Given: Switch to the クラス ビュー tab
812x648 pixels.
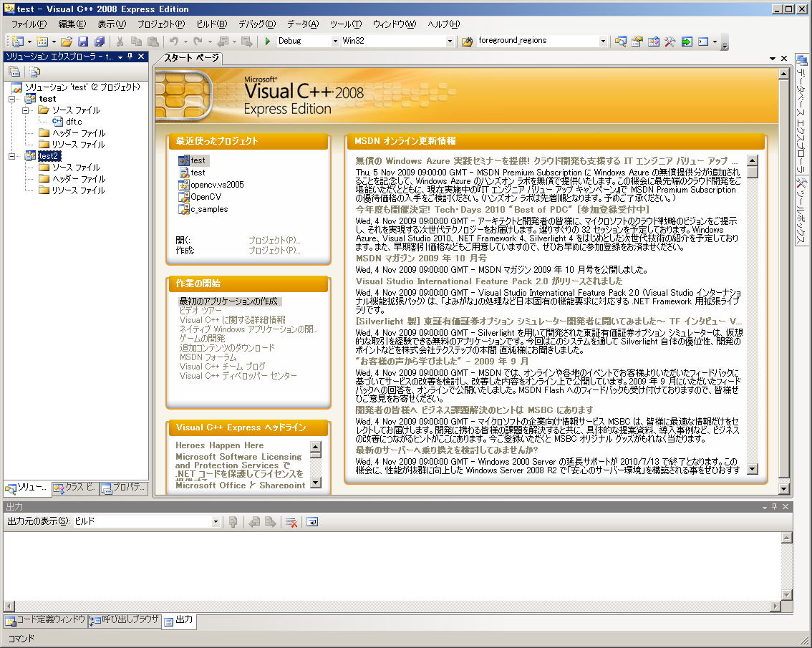Looking at the screenshot, I should click(75, 488).
